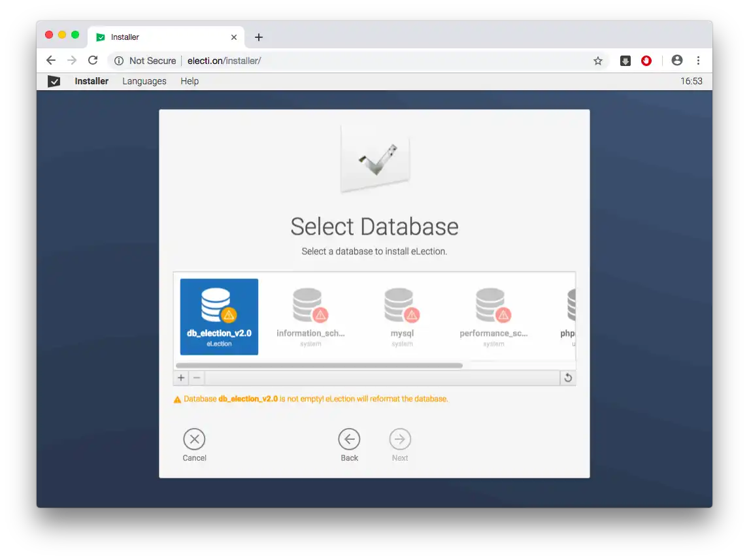This screenshot has width=749, height=560.
Task: Open the Languages menu
Action: coord(144,81)
